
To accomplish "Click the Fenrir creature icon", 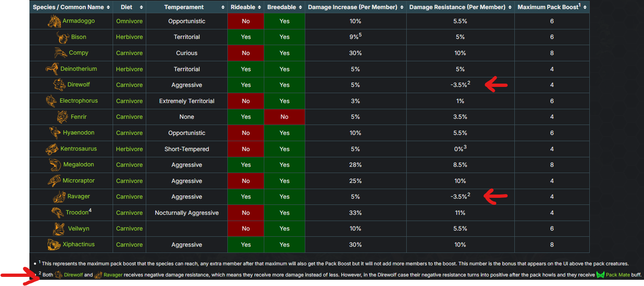I will pyautogui.click(x=63, y=117).
